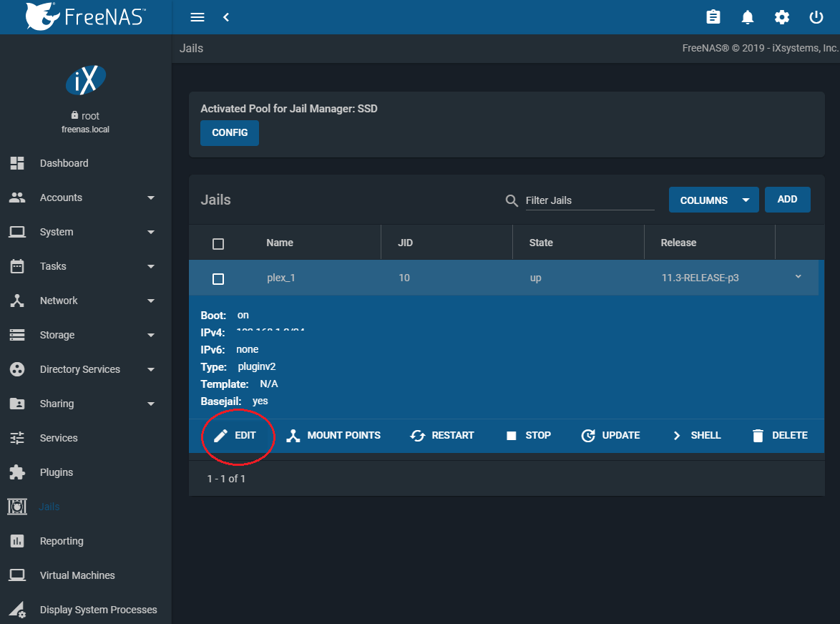Click the Plugins puzzle-piece icon in sidebar
Screen dimensions: 840x624
(x=17, y=472)
